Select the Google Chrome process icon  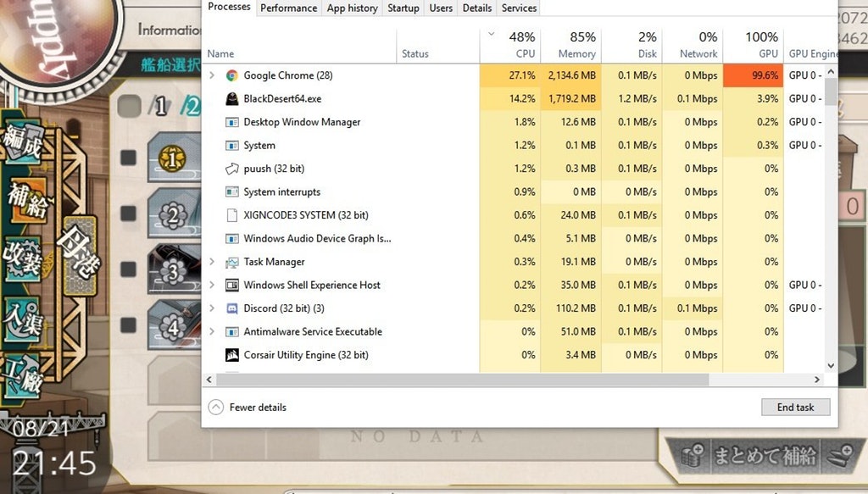(232, 75)
